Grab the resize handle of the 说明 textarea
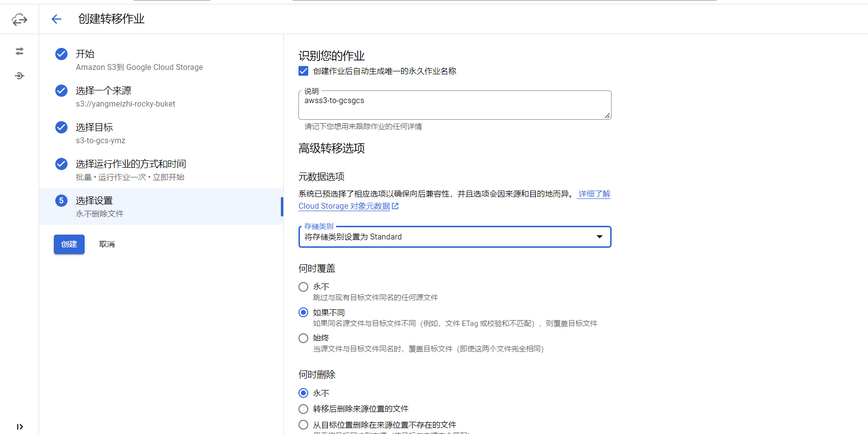The width and height of the screenshot is (868, 434). tap(607, 115)
